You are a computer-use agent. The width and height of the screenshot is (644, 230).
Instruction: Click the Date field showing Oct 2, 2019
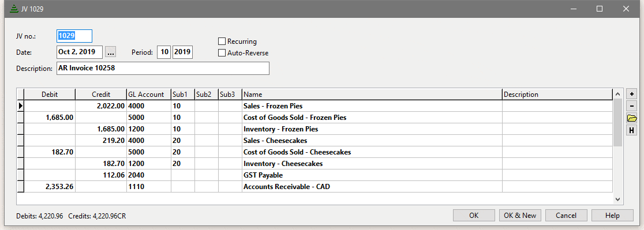coord(80,52)
